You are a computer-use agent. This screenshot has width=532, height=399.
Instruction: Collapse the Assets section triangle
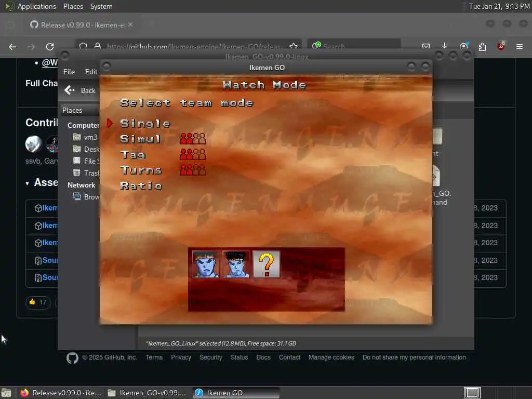pyautogui.click(x=27, y=183)
